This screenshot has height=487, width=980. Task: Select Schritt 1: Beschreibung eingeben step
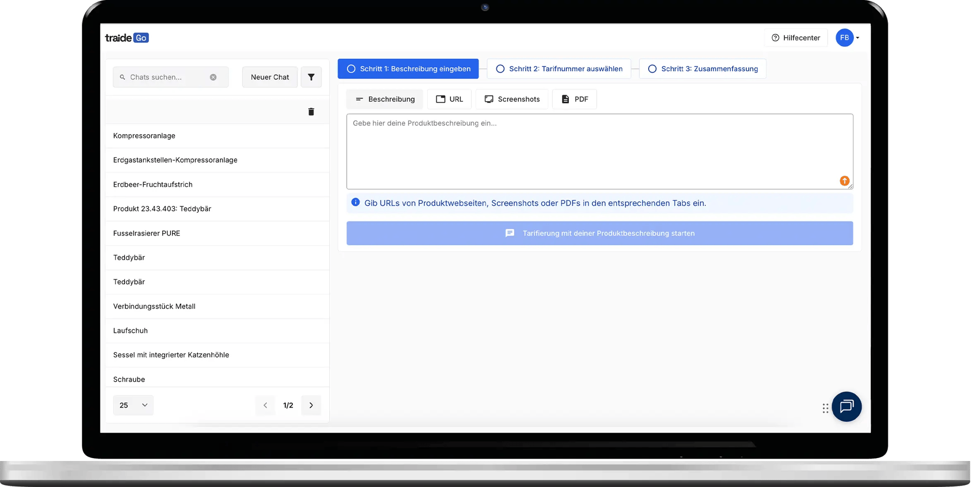coord(408,69)
